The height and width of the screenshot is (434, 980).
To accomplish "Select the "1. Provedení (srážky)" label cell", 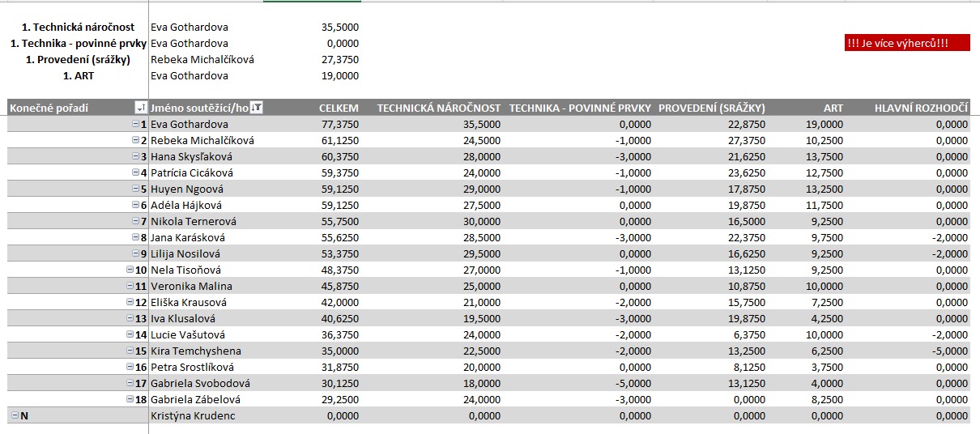I will (x=83, y=59).
